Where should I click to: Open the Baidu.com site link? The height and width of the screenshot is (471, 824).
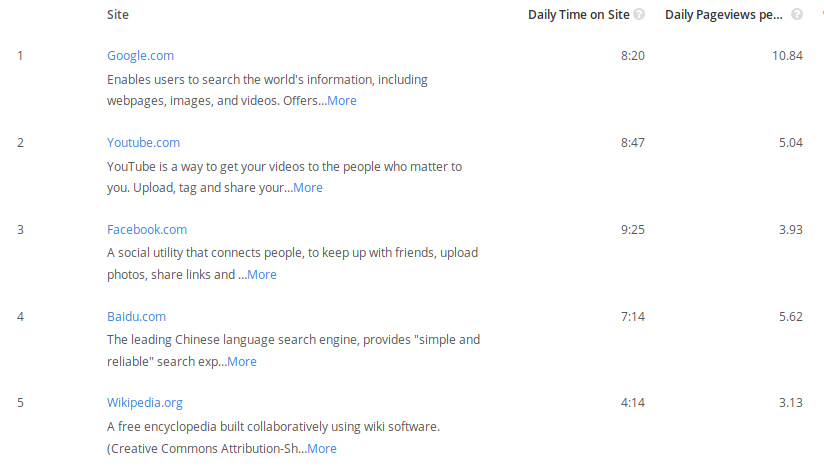click(137, 316)
